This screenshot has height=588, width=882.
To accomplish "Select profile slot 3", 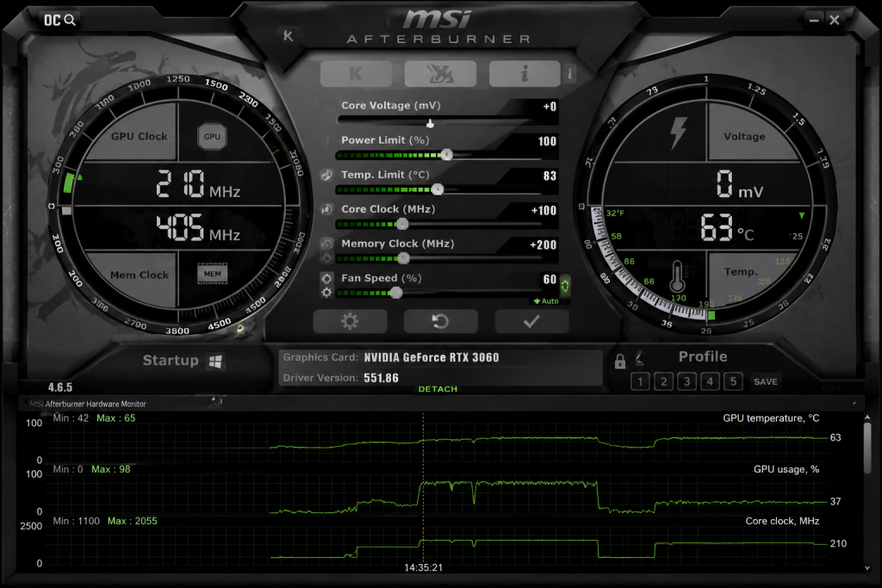I will click(x=686, y=381).
